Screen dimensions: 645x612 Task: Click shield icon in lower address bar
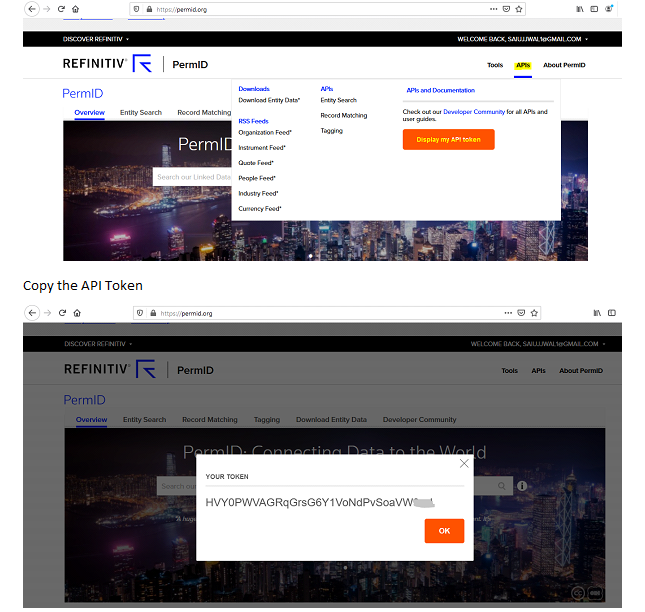coord(140,313)
